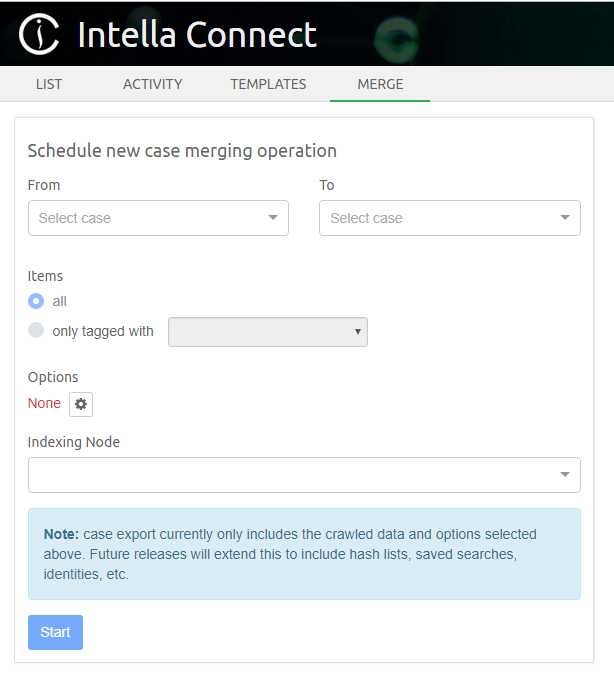Click the 'Intella Connect' header title
The height and width of the screenshot is (692, 614).
197,35
